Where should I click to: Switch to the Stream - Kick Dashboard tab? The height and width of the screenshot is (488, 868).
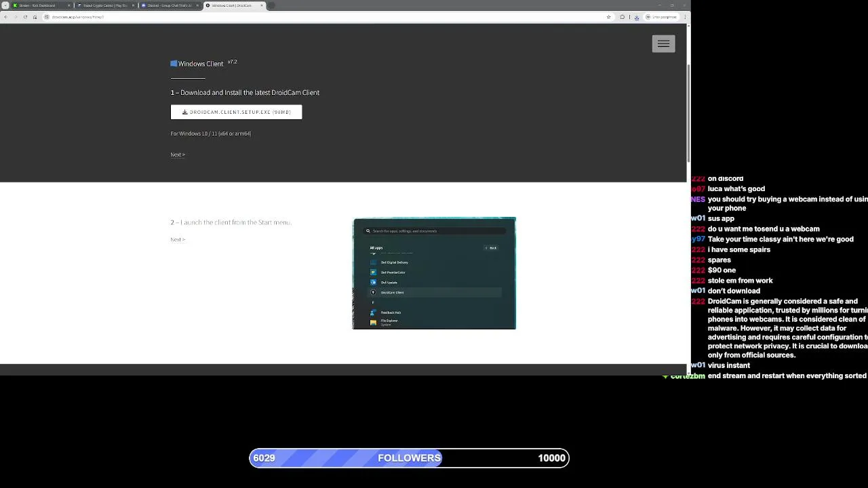(x=41, y=5)
